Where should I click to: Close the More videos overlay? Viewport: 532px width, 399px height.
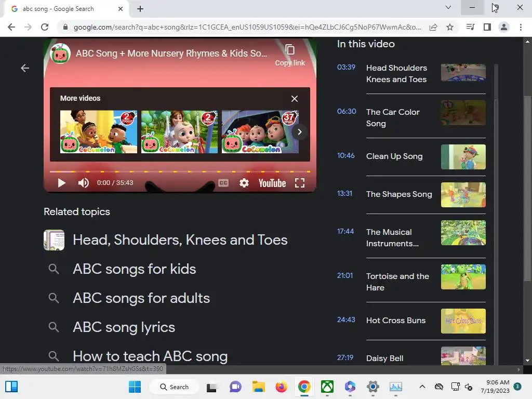pyautogui.click(x=295, y=98)
